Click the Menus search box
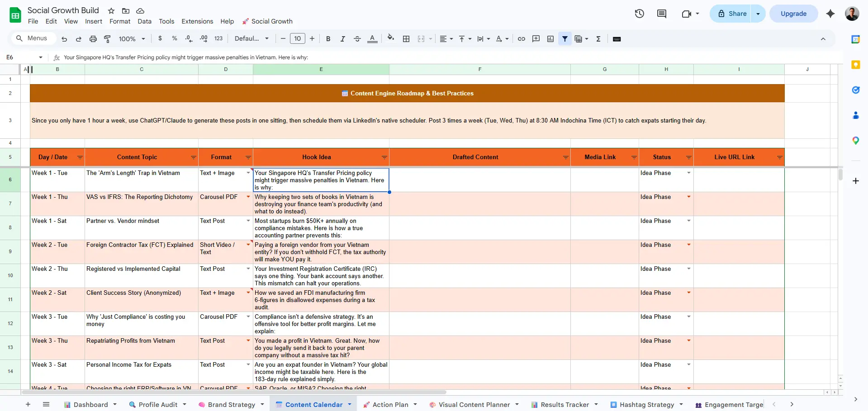Image resolution: width=868 pixels, height=411 pixels. pos(33,38)
